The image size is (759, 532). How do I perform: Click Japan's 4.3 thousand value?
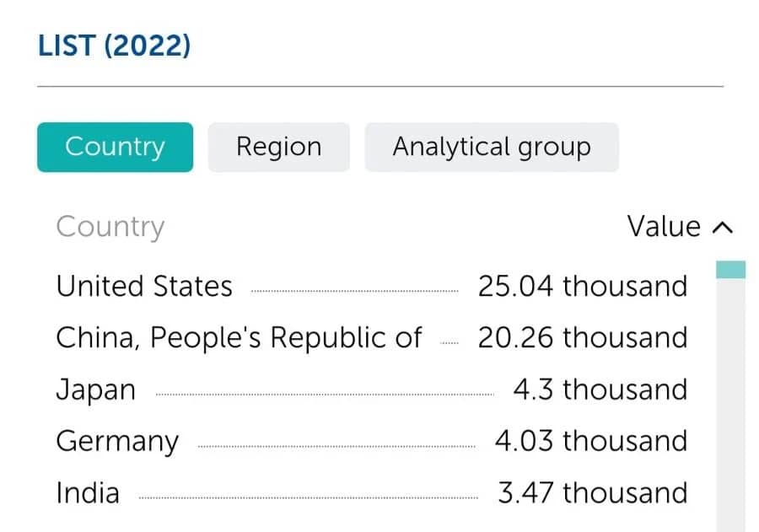600,390
